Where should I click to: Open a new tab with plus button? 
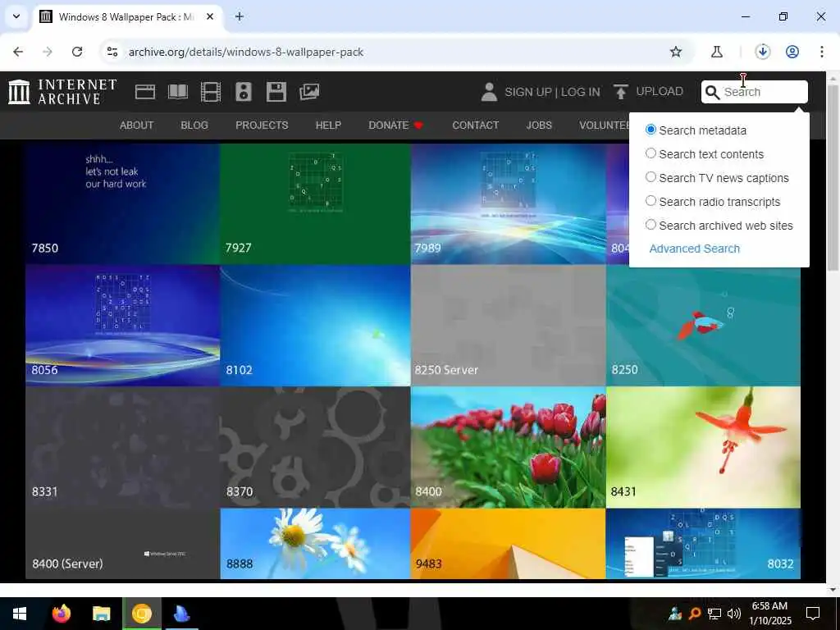240,16
